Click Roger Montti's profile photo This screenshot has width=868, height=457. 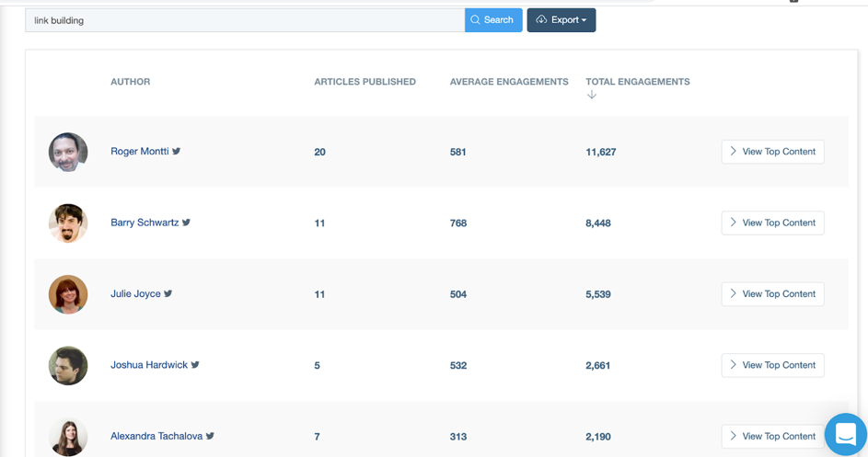(x=68, y=153)
